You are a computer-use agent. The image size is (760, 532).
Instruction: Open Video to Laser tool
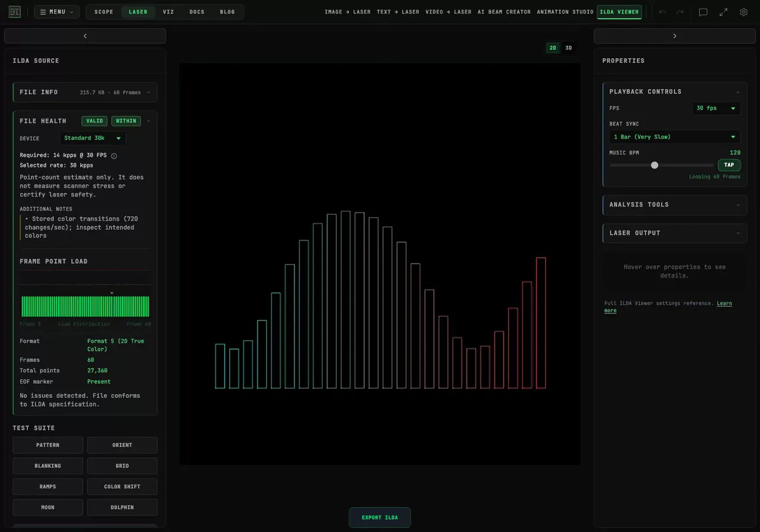click(448, 12)
